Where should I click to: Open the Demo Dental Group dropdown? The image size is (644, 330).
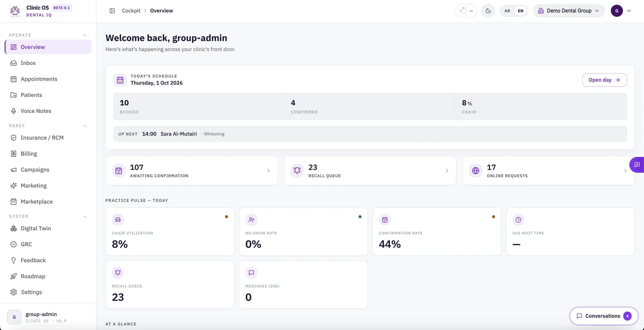click(x=569, y=11)
